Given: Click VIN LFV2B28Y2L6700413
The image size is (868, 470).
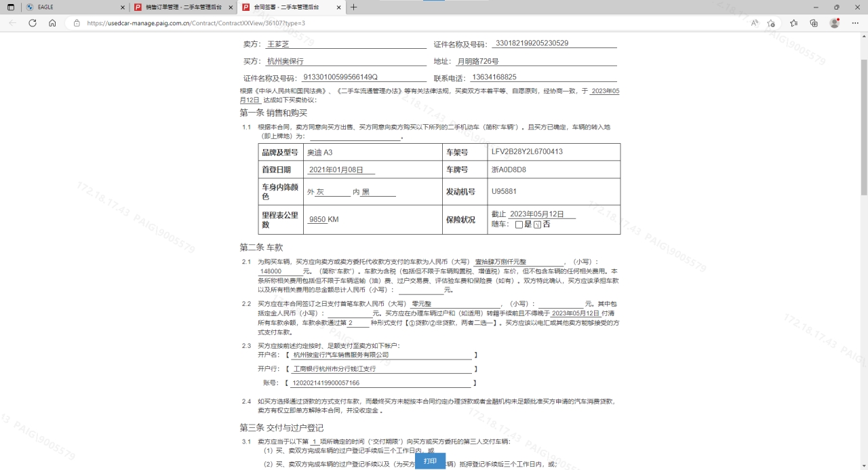Looking at the screenshot, I should pyautogui.click(x=527, y=152).
